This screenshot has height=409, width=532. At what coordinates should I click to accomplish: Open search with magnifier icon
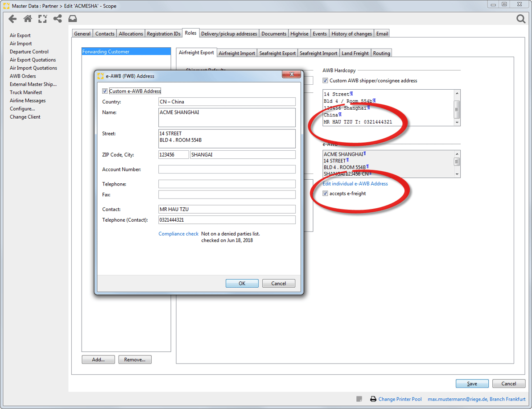pyautogui.click(x=520, y=19)
